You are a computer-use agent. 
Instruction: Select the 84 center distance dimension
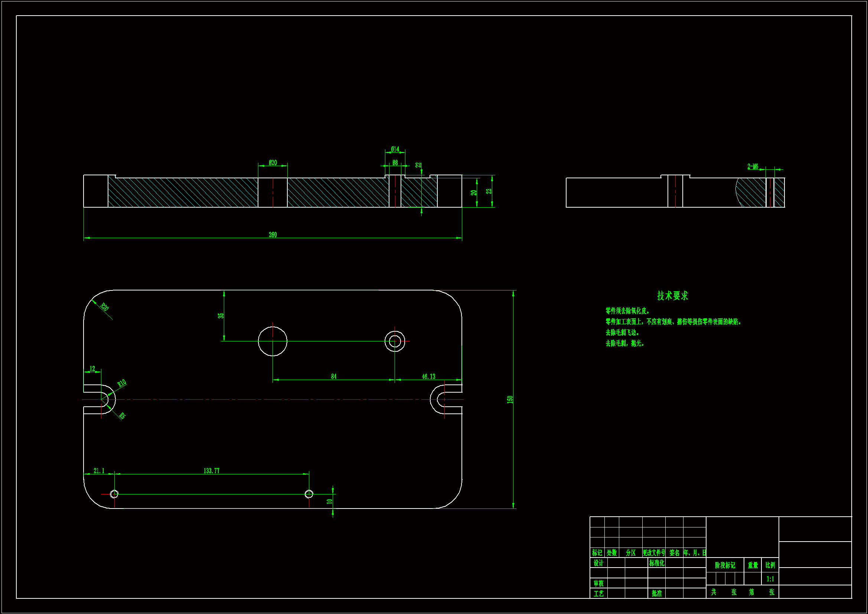[333, 376]
